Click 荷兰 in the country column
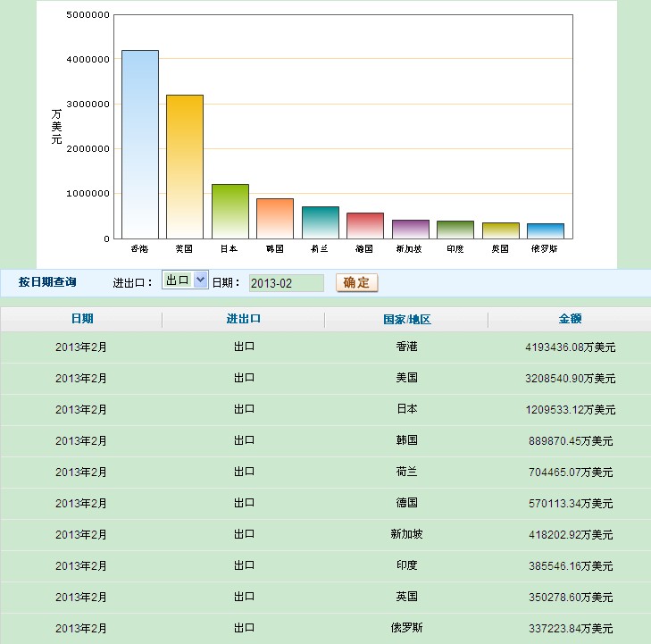This screenshot has height=644, width=651. pos(406,472)
